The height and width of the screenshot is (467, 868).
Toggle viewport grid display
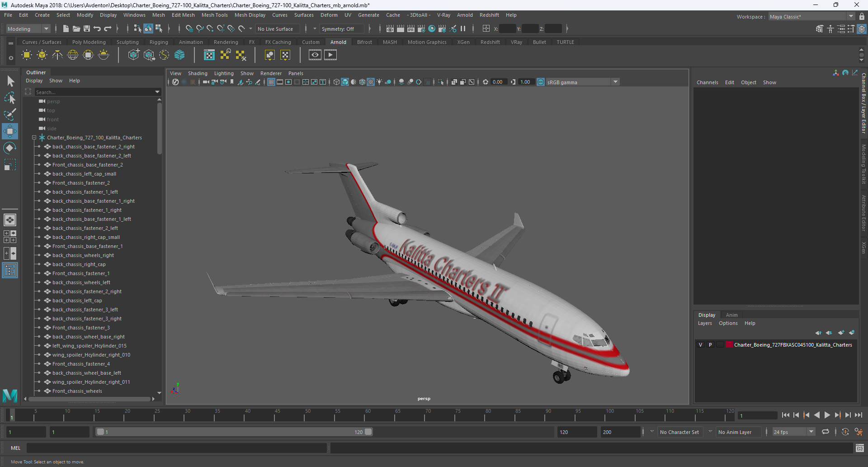click(x=271, y=82)
